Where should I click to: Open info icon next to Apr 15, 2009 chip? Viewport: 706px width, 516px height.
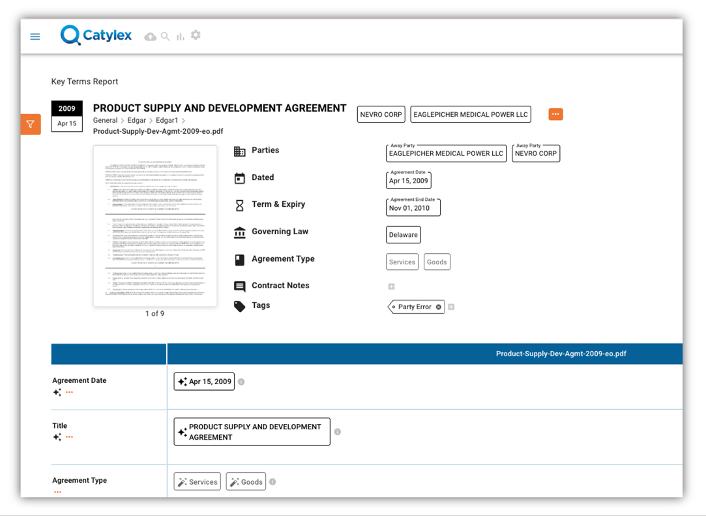[241, 382]
